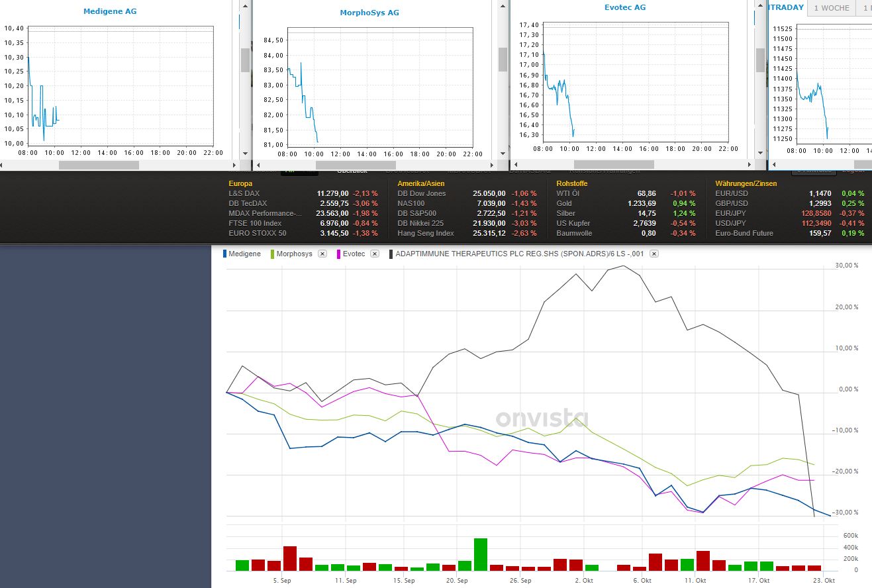Click the magenta Evotec legend color marker
Viewport: 872px width, 588px height.
(338, 254)
